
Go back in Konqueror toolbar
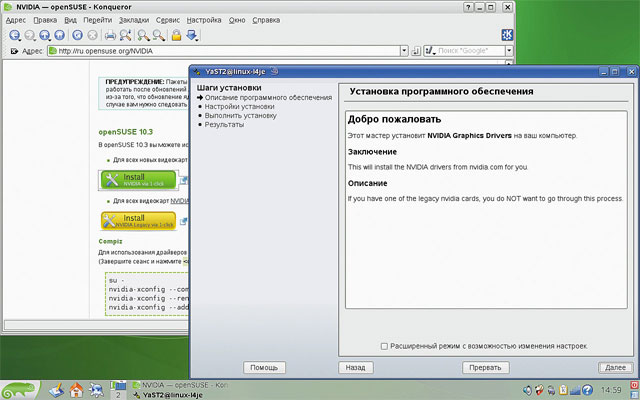click(14, 35)
